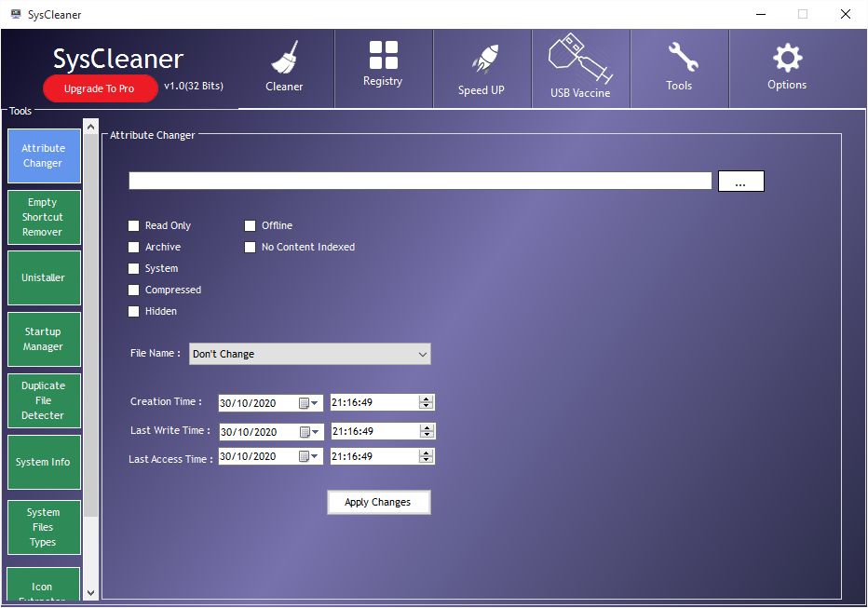Open Creation Time calendar picker
Viewport: 868px width, 608px height.
[x=309, y=403]
